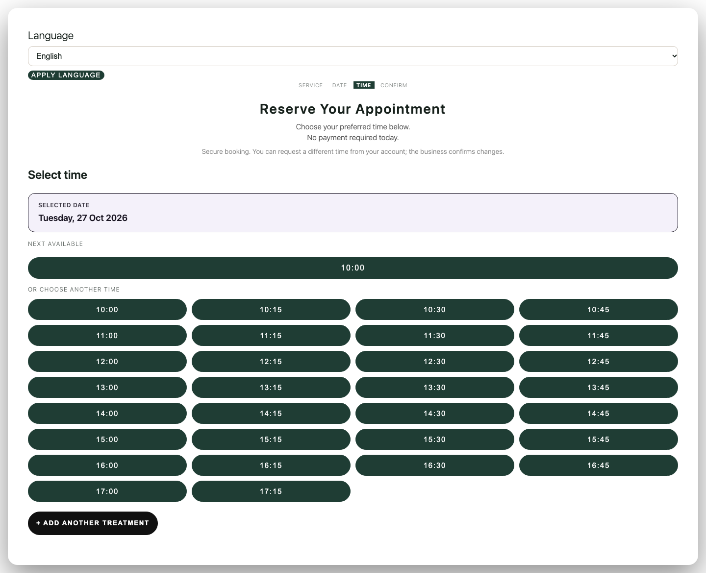Choose the 17:00 time slot
Image resolution: width=706 pixels, height=588 pixels.
point(107,491)
